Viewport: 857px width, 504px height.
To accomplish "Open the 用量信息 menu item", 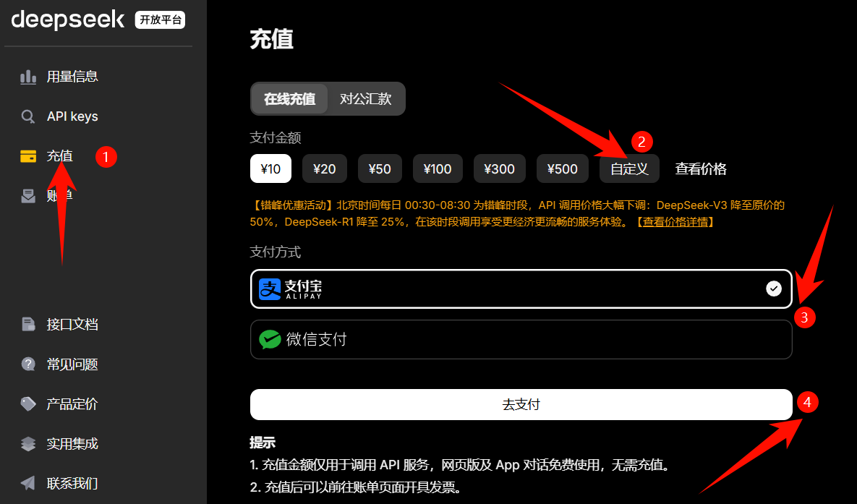I will tap(72, 77).
